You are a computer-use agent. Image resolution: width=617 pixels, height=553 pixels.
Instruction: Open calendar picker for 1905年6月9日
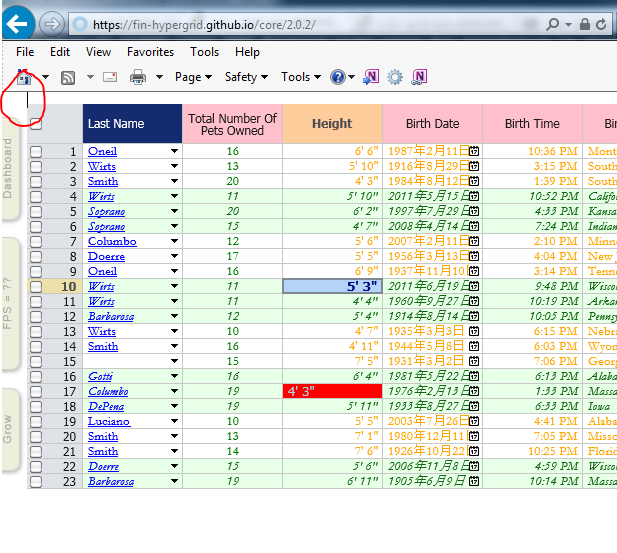tap(474, 481)
